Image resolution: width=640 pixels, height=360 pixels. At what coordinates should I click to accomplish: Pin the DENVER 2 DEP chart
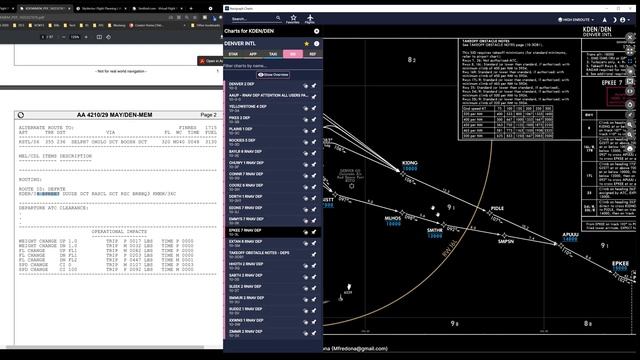pos(314,86)
